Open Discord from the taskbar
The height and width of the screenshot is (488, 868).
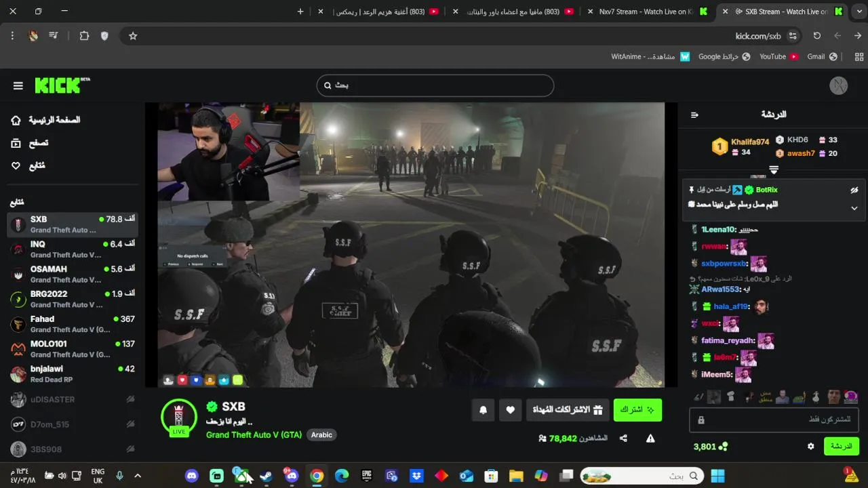pyautogui.click(x=192, y=476)
